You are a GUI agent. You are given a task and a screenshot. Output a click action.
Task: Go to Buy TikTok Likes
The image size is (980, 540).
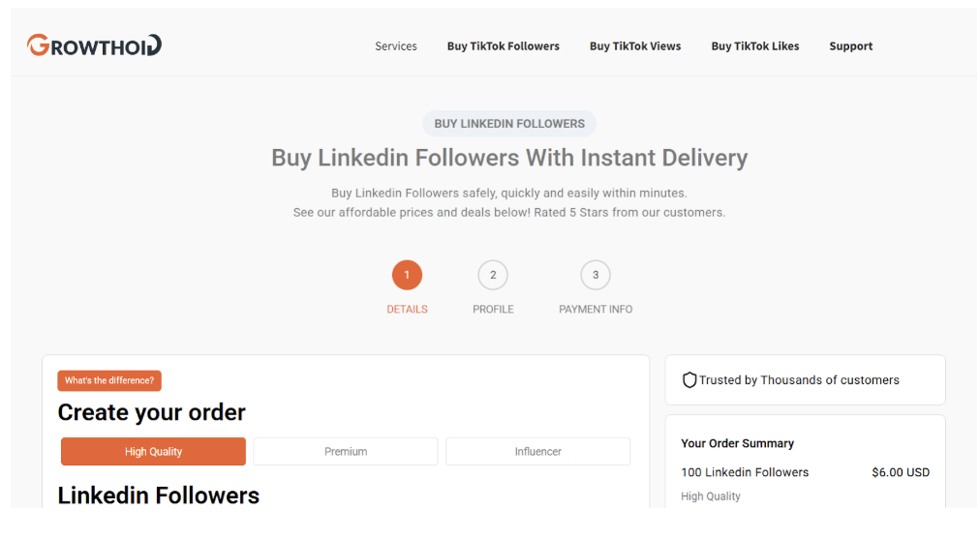point(755,46)
